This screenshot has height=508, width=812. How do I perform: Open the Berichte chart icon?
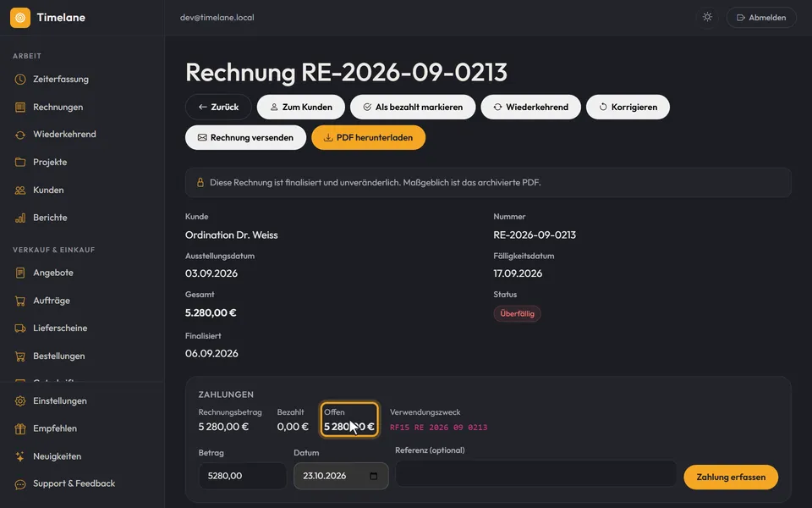[20, 218]
